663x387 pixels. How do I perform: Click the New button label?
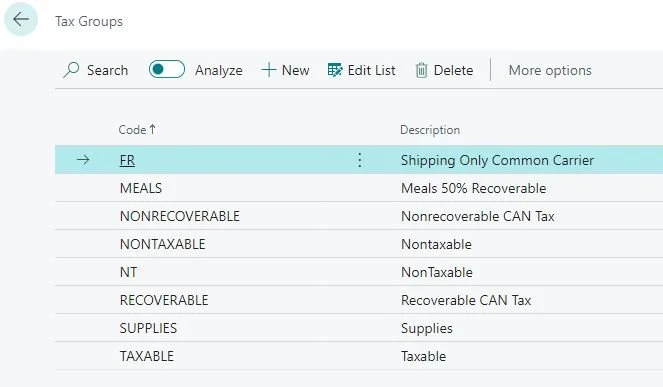(296, 70)
